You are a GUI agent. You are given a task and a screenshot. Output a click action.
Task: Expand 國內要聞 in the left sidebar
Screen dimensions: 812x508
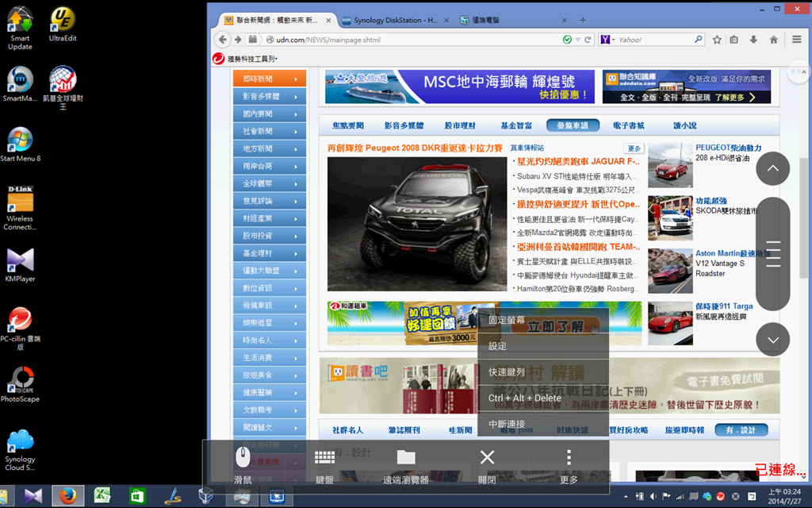270,114
